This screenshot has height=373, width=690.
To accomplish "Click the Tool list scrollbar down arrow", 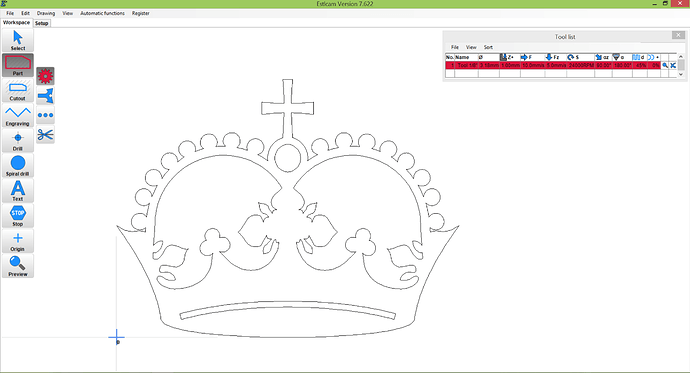I will coord(681,74).
